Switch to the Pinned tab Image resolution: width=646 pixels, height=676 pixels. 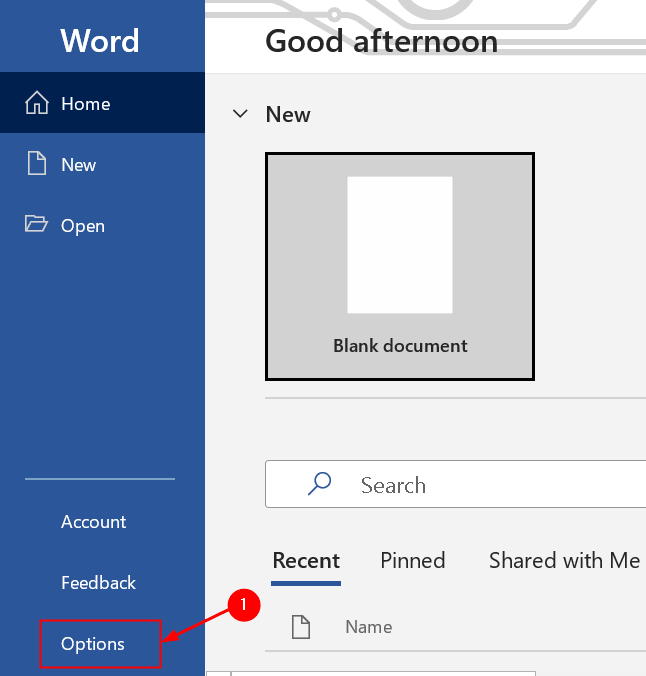click(x=413, y=560)
